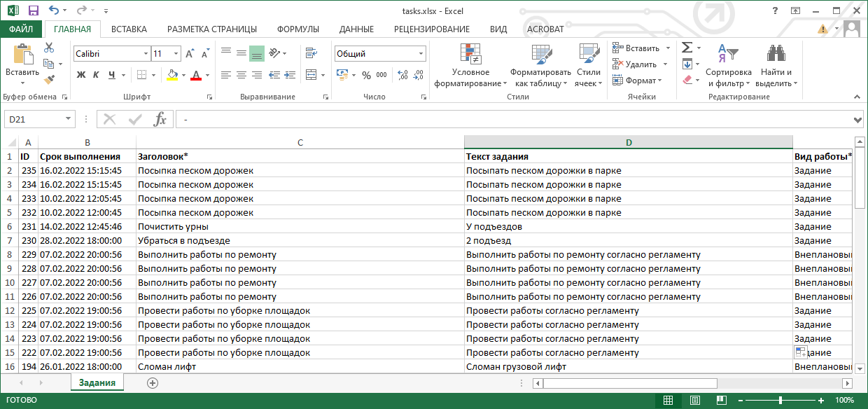The width and height of the screenshot is (868, 409).
Task: Click the AutoSum sigma icon
Action: point(687,48)
